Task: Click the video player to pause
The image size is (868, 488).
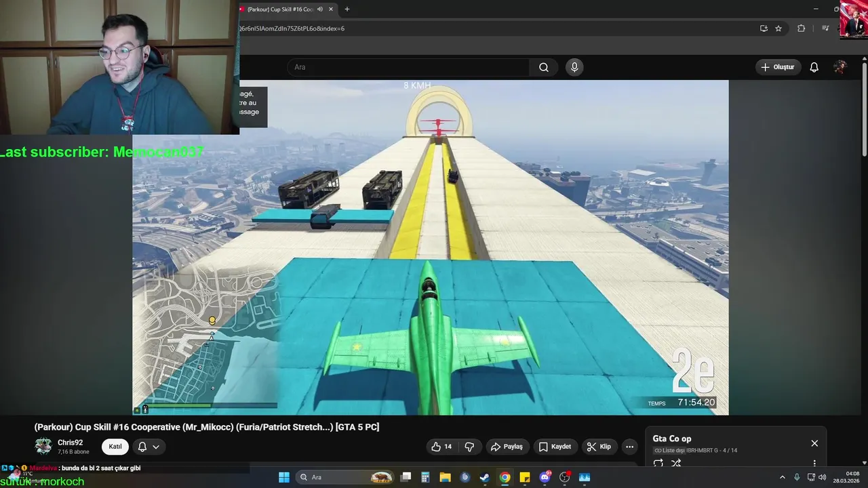Action: (x=430, y=247)
